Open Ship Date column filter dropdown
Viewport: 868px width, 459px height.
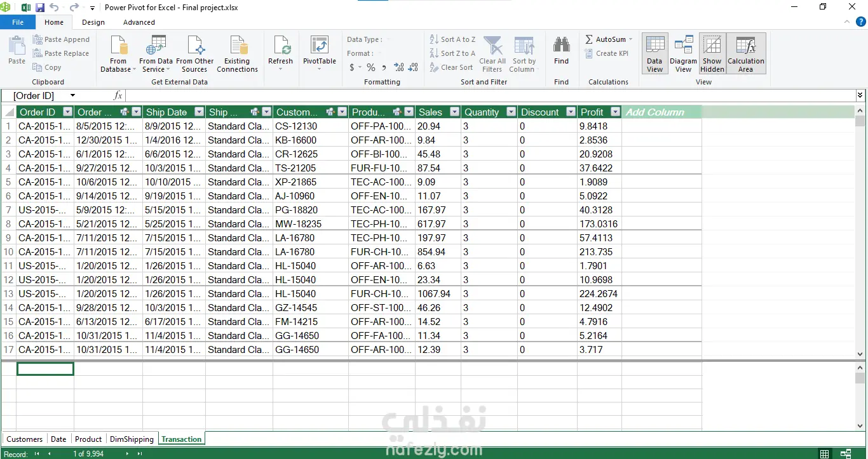(199, 112)
